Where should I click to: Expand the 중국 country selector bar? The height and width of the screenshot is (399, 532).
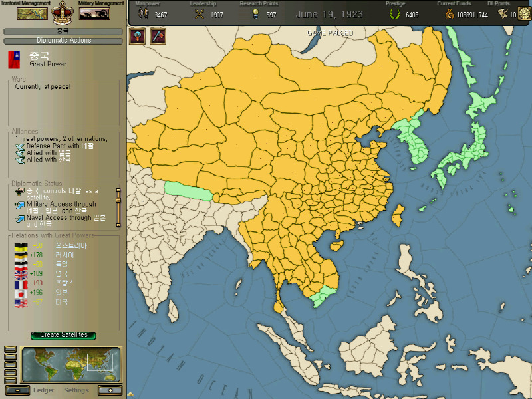tap(63, 31)
